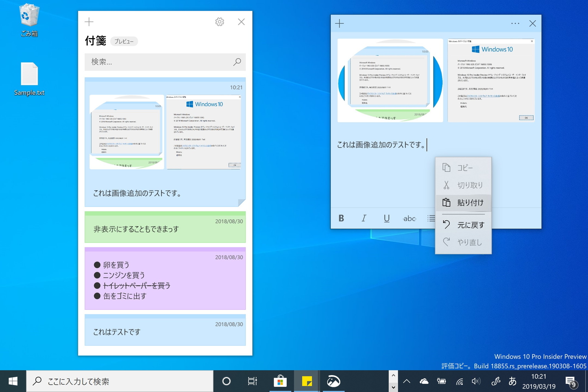Open the purple shopping list note
The image size is (588, 392).
coord(165,278)
